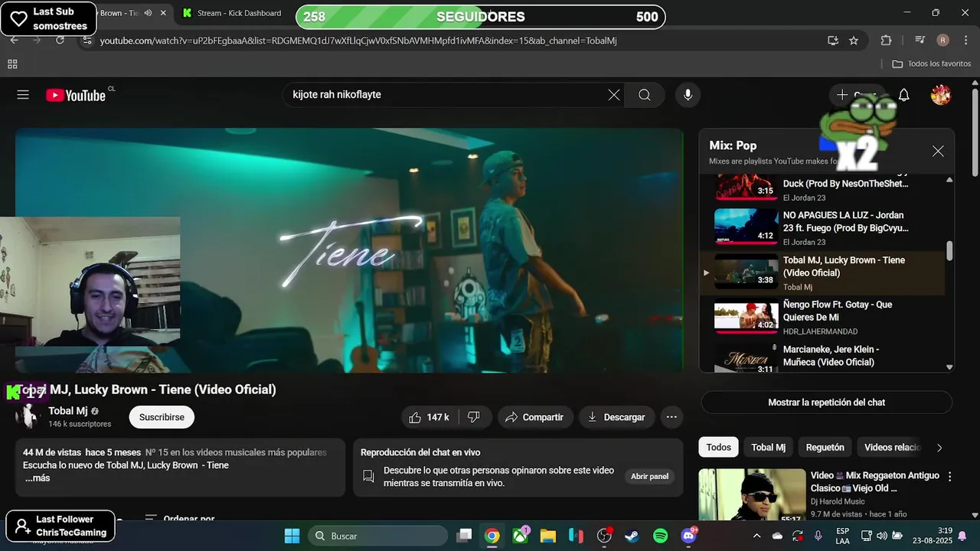This screenshot has width=980, height=551.
Task: Open Chrome profile R avatar
Action: tap(943, 41)
